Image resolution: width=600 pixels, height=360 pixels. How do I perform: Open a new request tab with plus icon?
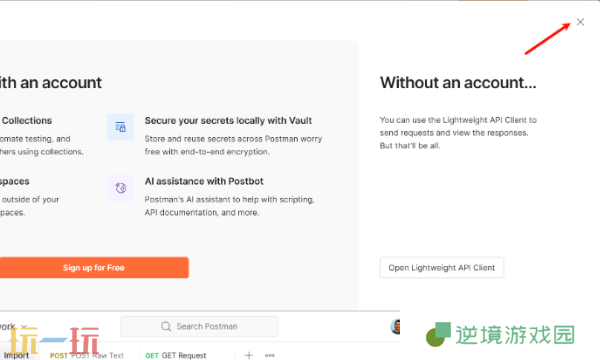[x=249, y=355]
